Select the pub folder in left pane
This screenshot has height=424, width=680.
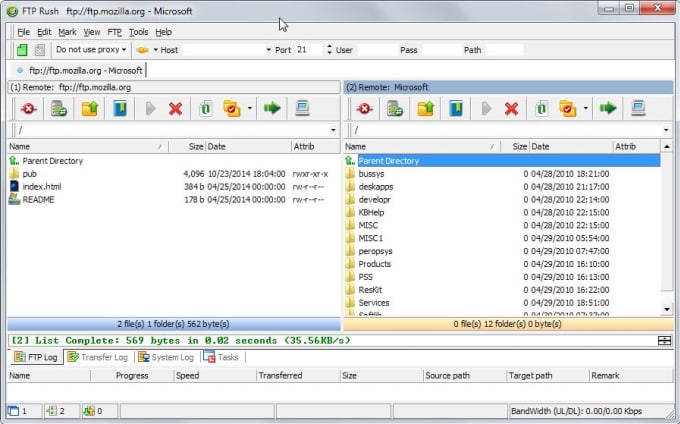click(x=29, y=174)
